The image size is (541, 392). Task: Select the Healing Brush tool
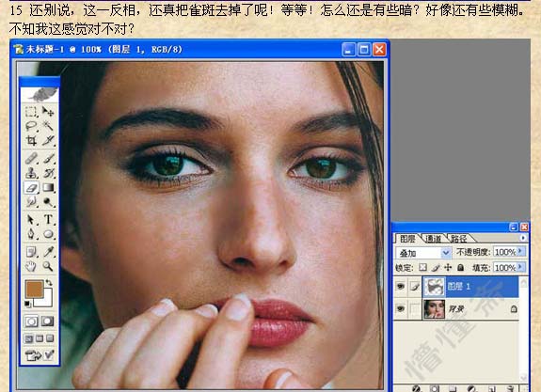tap(31, 159)
